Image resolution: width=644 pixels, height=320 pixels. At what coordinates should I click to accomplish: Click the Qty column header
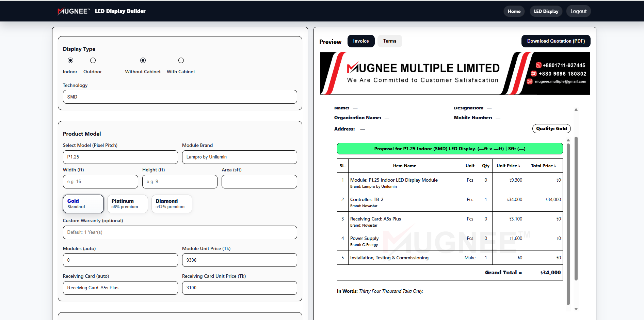(x=486, y=166)
